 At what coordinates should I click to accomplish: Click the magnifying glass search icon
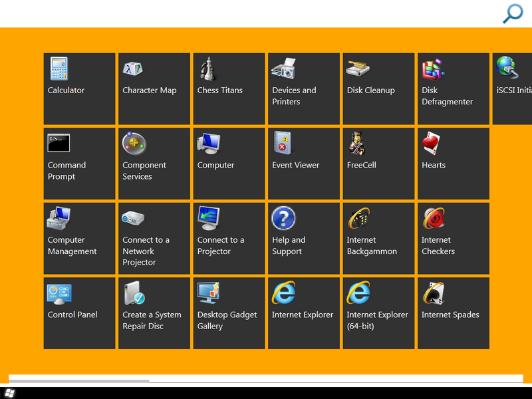pyautogui.click(x=513, y=13)
